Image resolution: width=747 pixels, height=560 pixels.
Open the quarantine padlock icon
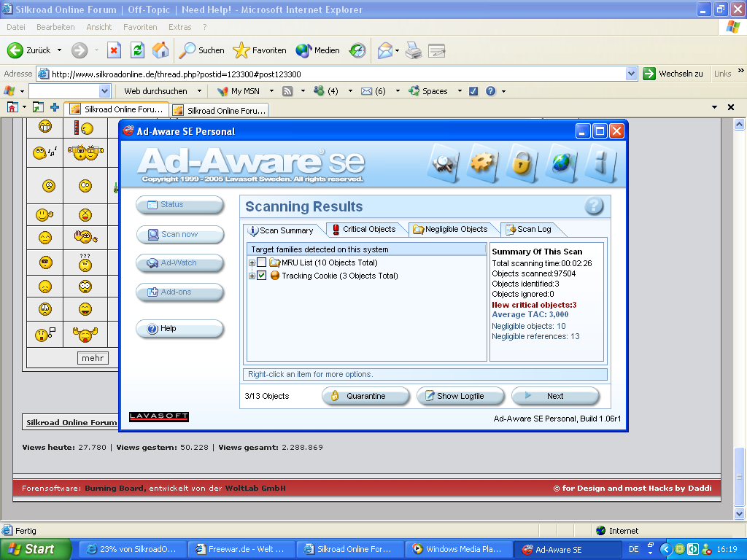tap(520, 163)
